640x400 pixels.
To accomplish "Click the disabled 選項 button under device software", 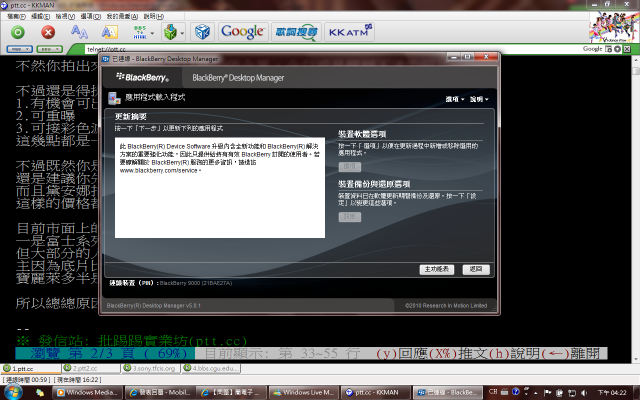I will tap(350, 167).
